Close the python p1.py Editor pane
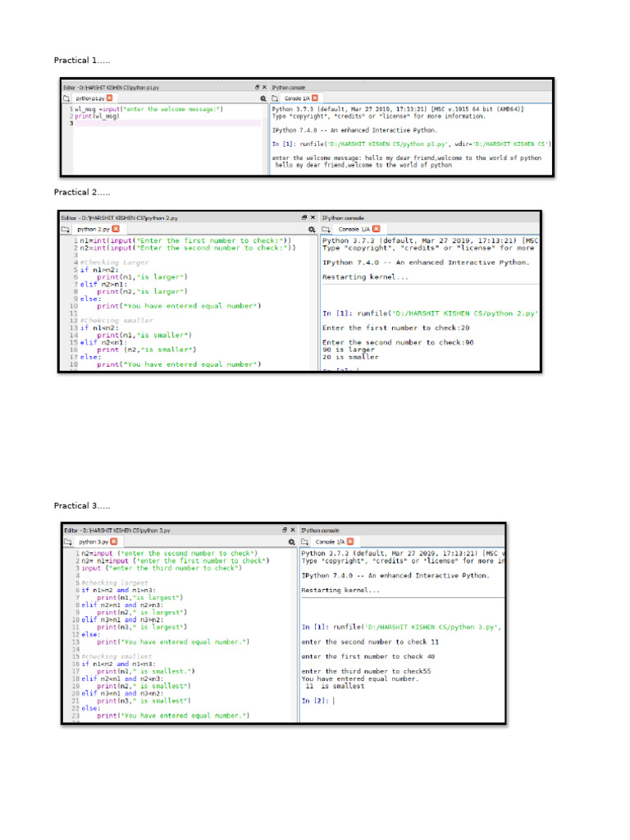The image size is (630, 840). 264,87
